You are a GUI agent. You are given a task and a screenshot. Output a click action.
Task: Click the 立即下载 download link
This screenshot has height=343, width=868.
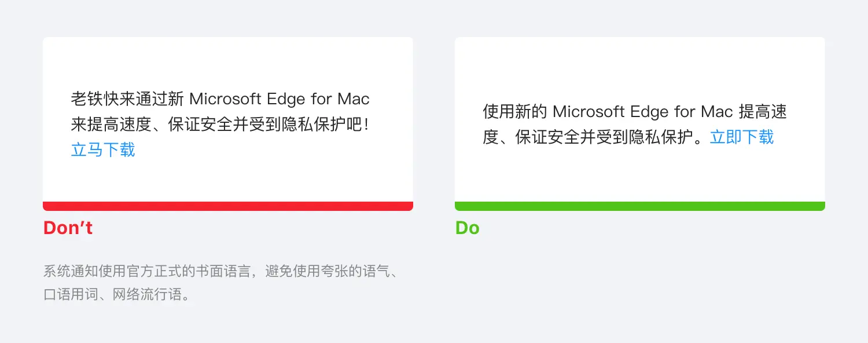(x=741, y=137)
